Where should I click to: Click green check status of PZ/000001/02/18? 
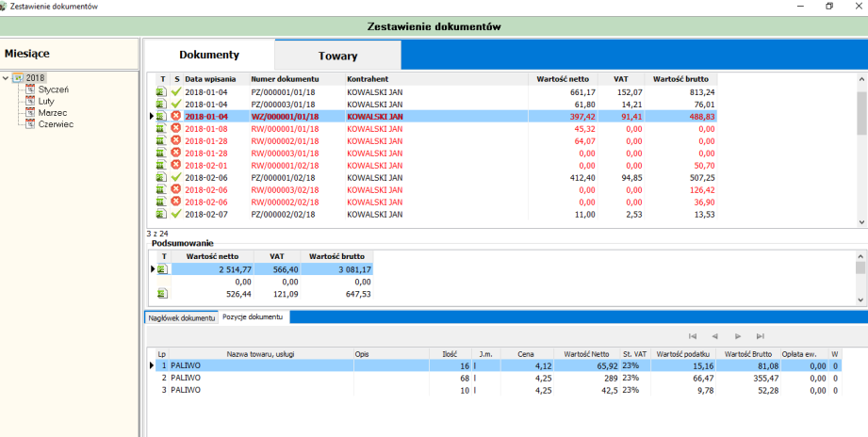pos(176,178)
